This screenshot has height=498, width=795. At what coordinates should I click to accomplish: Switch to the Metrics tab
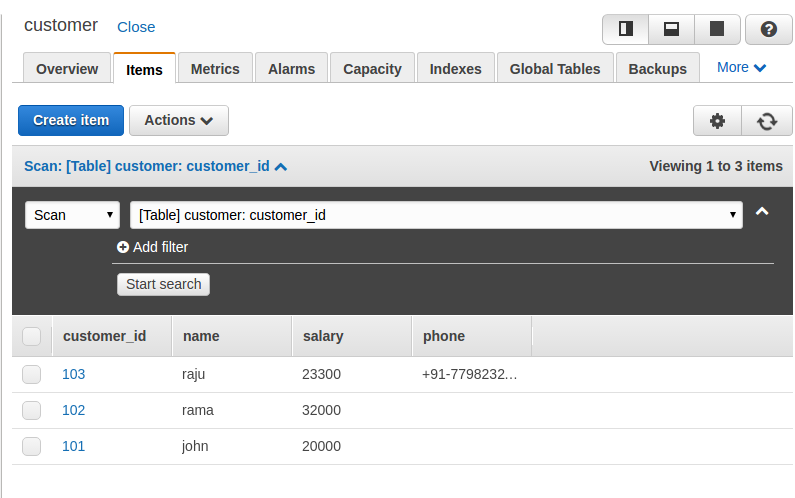pyautogui.click(x=215, y=69)
